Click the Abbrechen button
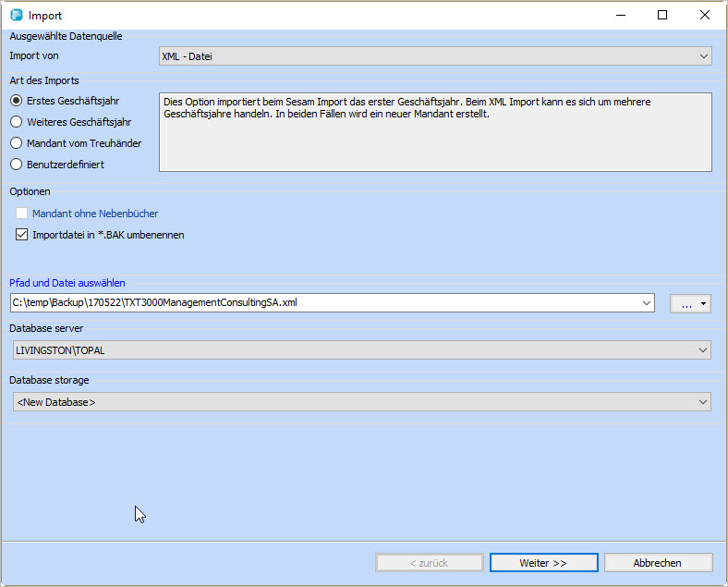 658,563
